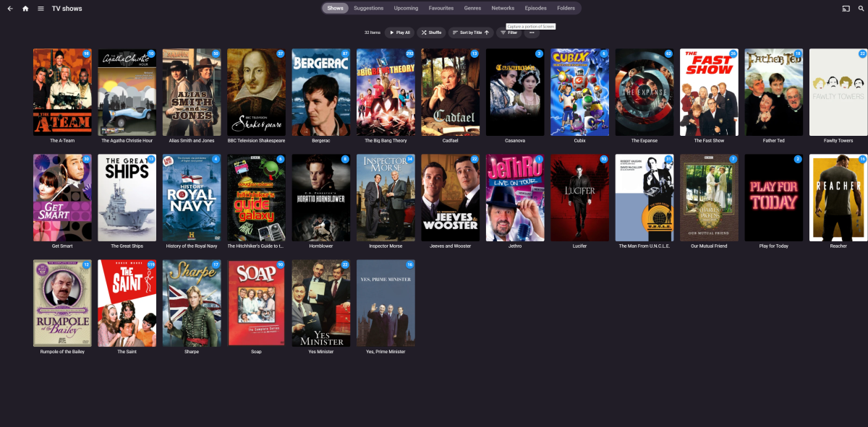Click the Get Smart title text
Viewport: 868px width, 427px height.
[62, 246]
